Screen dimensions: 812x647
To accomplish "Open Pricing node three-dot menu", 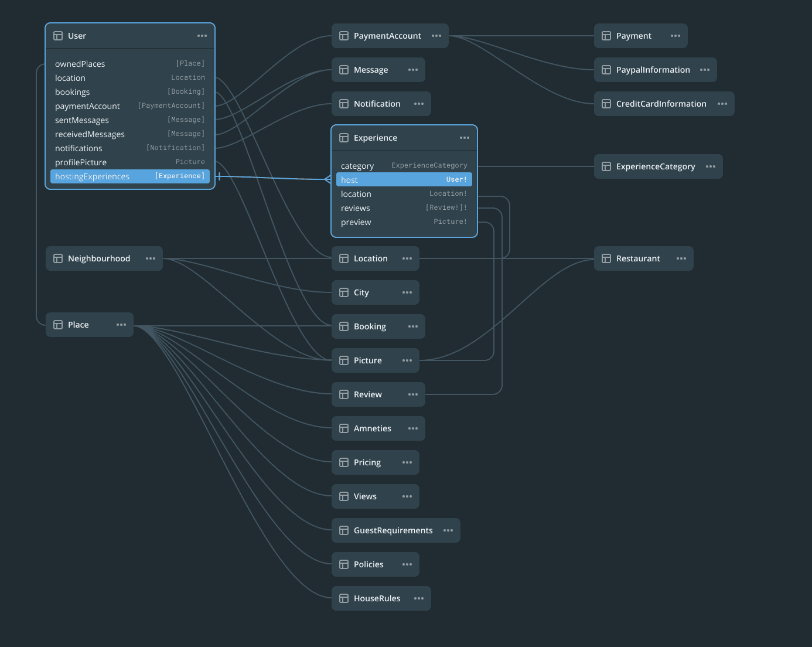I will [x=407, y=462].
